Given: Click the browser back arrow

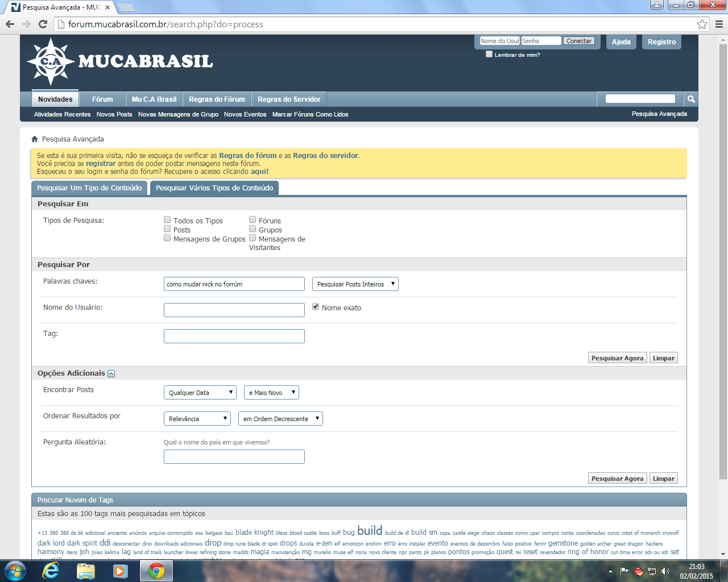Looking at the screenshot, I should pyautogui.click(x=10, y=24).
